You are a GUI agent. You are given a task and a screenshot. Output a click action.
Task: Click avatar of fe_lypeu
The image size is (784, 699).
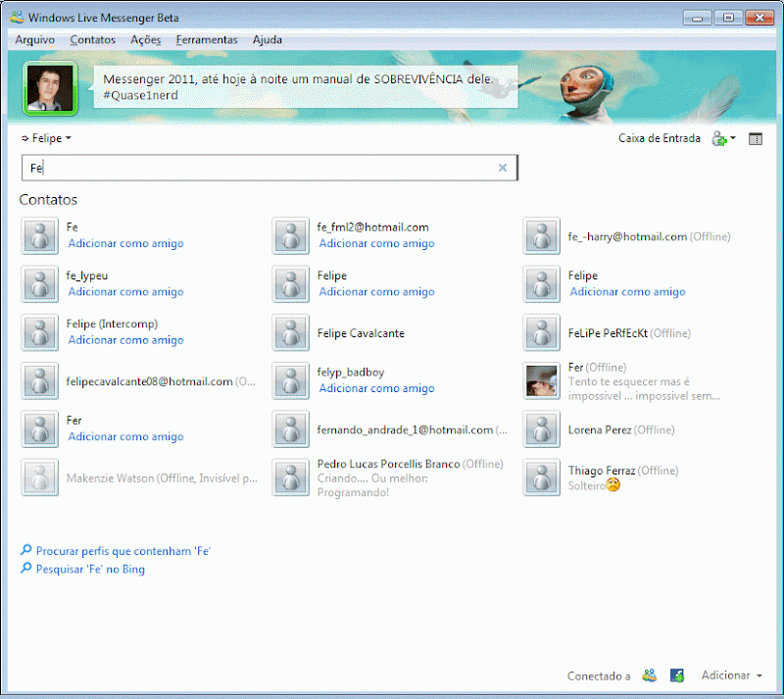tap(39, 284)
